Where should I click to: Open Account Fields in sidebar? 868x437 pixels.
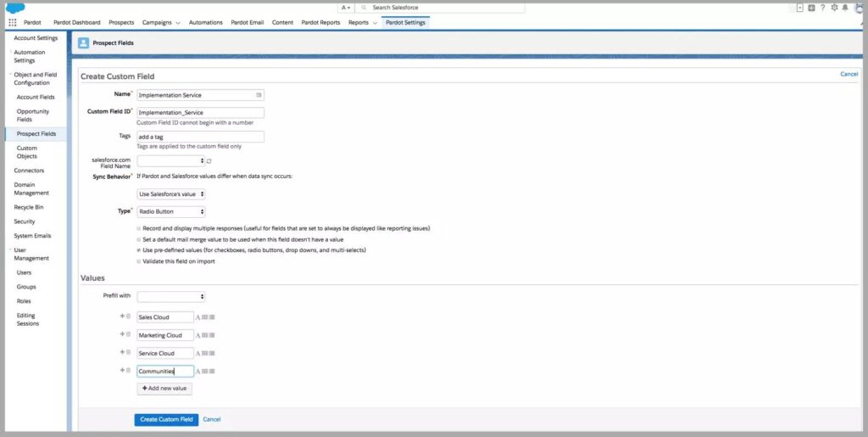[x=36, y=97]
